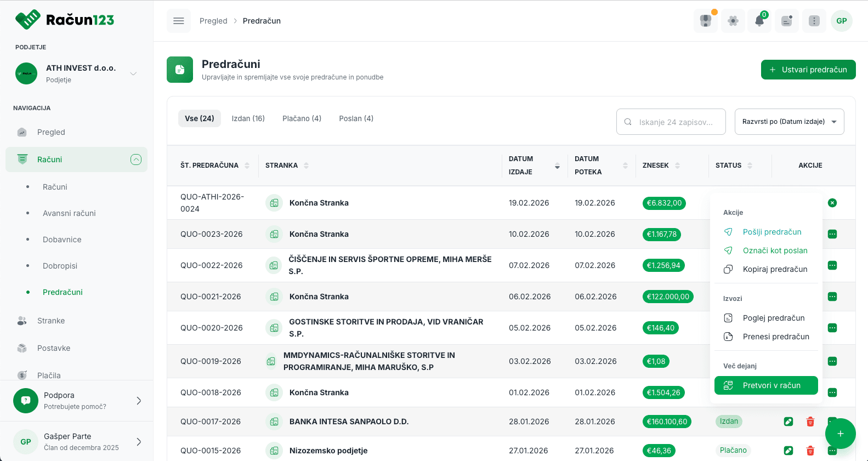This screenshot has height=461, width=868.
Task: Open the notifications bell icon
Action: coord(759,21)
